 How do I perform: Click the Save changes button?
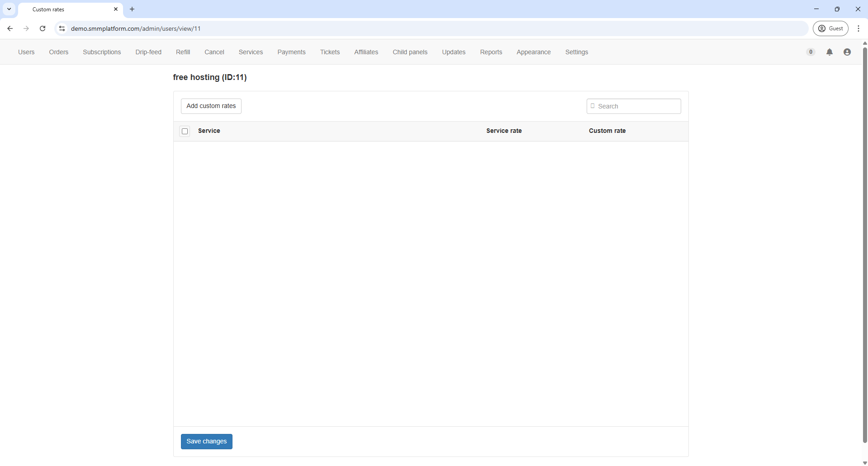(x=207, y=441)
